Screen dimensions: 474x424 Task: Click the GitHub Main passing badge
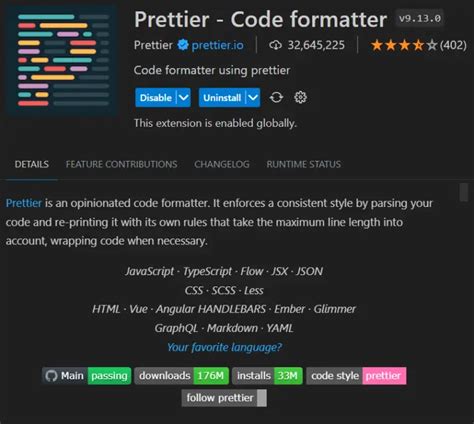(x=87, y=376)
